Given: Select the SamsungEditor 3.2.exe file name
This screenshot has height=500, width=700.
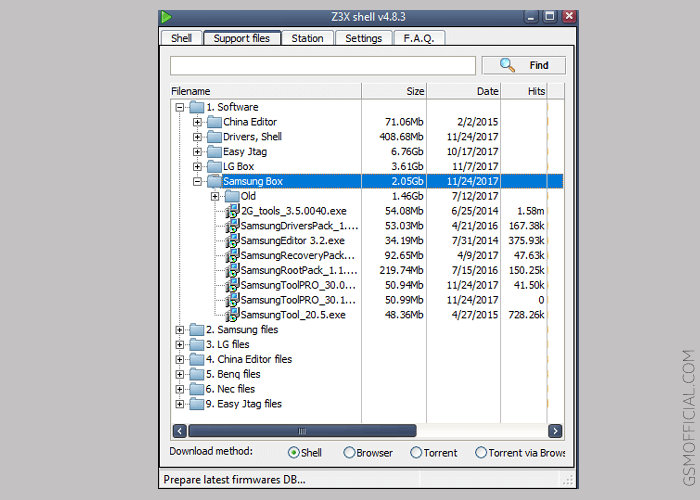Looking at the screenshot, I should click(293, 241).
